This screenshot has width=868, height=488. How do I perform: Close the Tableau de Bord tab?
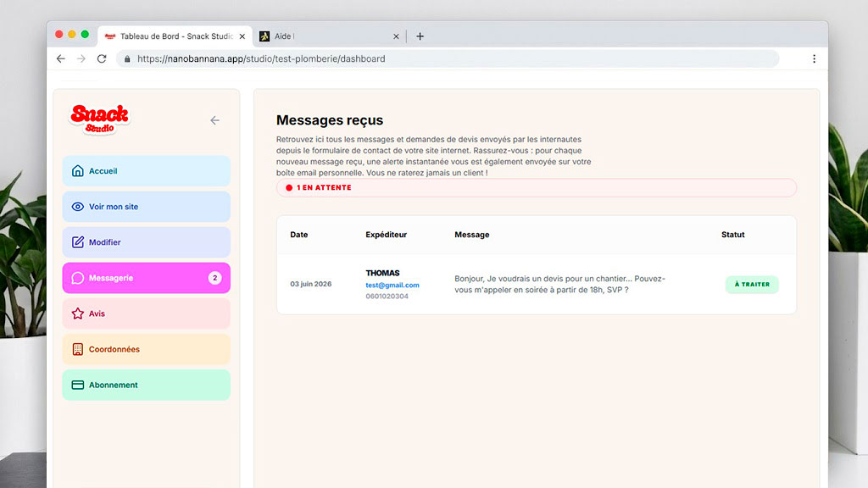(x=242, y=36)
